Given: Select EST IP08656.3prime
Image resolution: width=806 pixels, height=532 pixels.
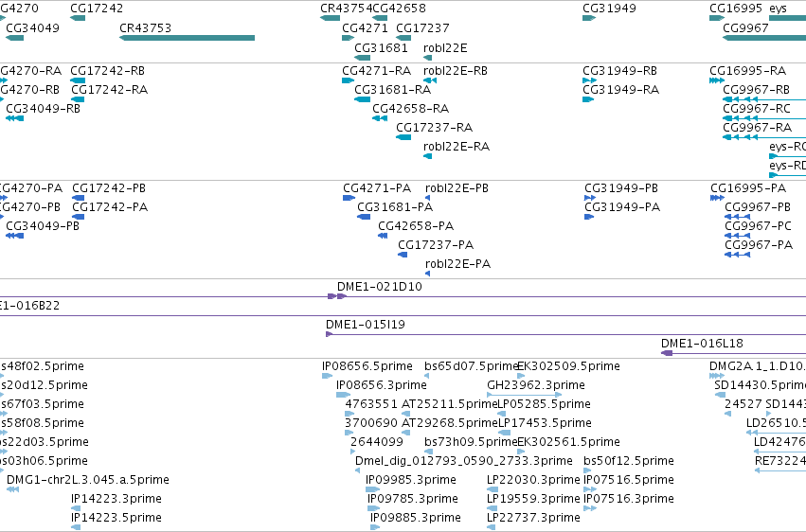Looking at the screenshot, I should point(382,385).
